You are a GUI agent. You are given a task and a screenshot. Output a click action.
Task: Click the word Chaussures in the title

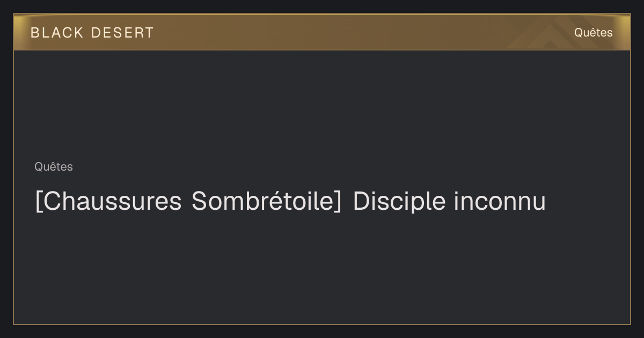pyautogui.click(x=112, y=201)
